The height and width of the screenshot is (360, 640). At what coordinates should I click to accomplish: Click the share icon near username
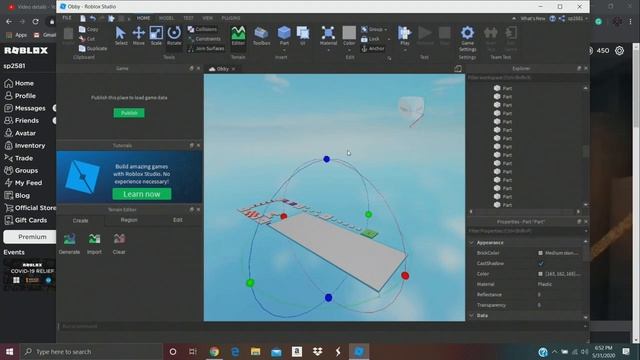click(562, 18)
